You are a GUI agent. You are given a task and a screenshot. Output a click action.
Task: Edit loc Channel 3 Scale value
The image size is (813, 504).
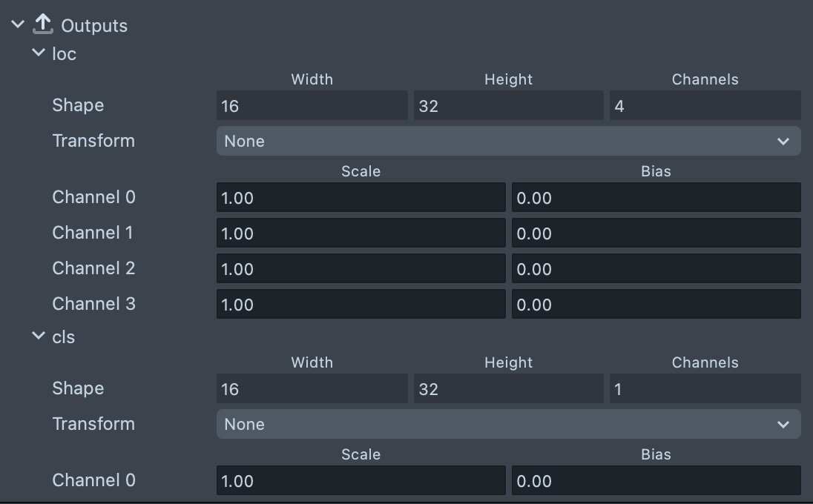tap(361, 305)
